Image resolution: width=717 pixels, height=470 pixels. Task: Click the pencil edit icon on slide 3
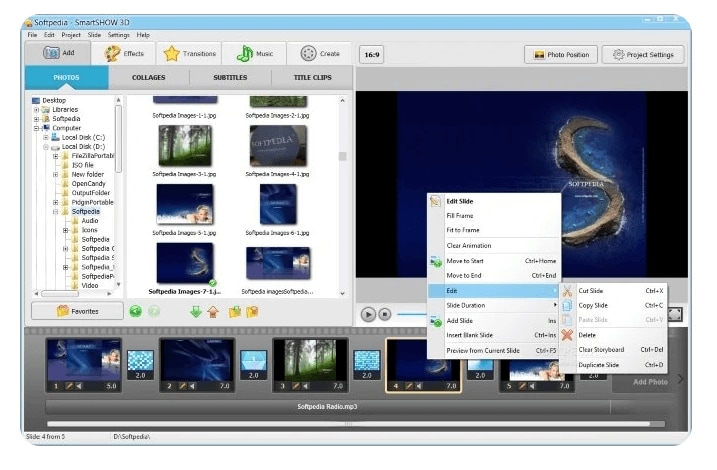tap(296, 386)
